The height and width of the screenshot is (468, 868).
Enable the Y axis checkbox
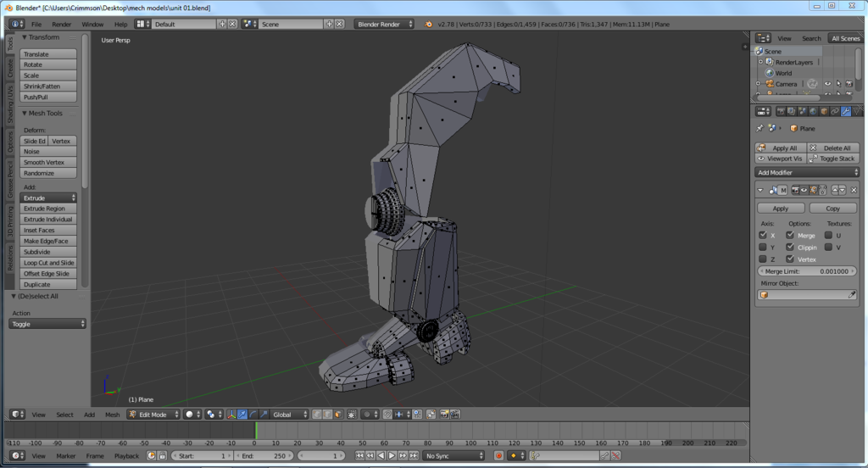point(763,248)
